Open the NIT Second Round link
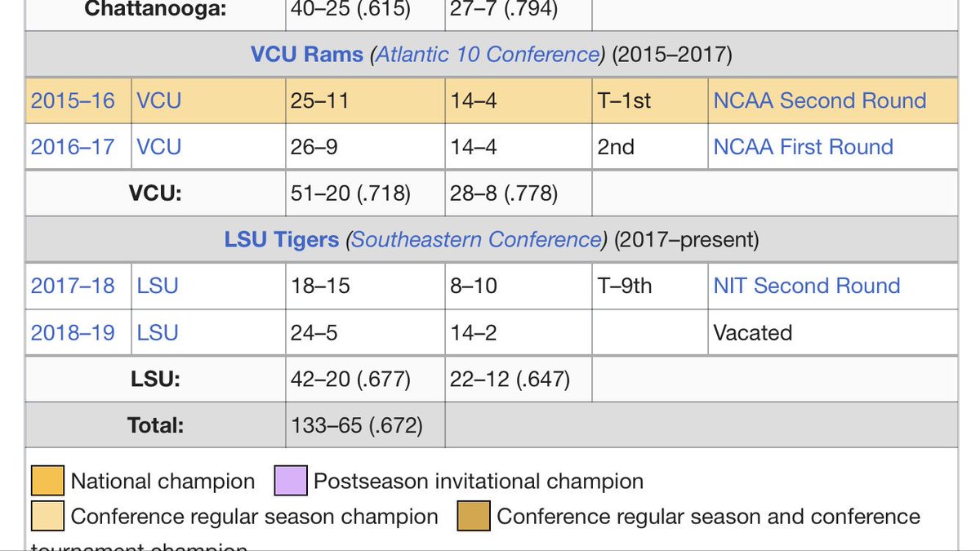Screen dimensions: 980x551 807,286
